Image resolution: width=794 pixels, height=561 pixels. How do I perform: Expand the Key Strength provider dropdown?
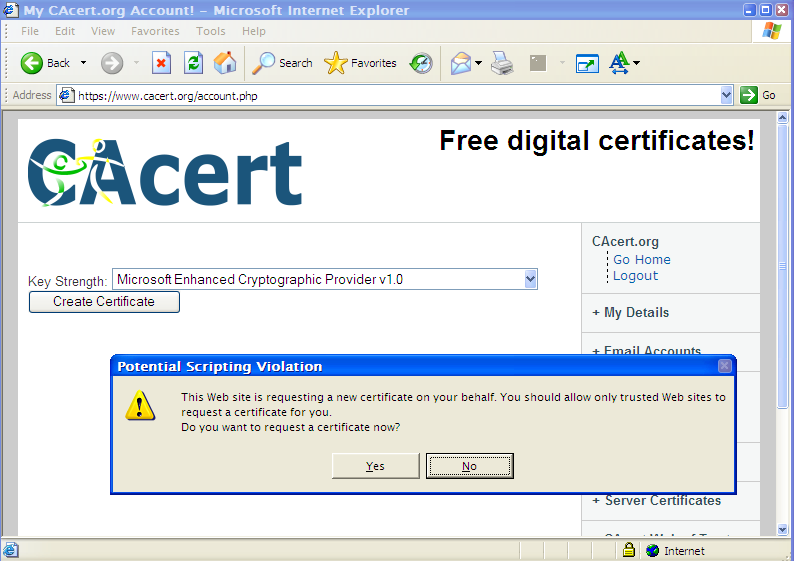coord(530,280)
